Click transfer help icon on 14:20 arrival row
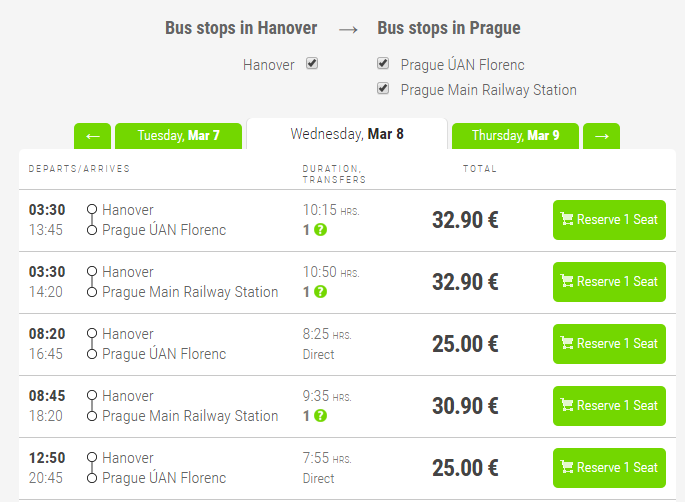 pos(320,292)
